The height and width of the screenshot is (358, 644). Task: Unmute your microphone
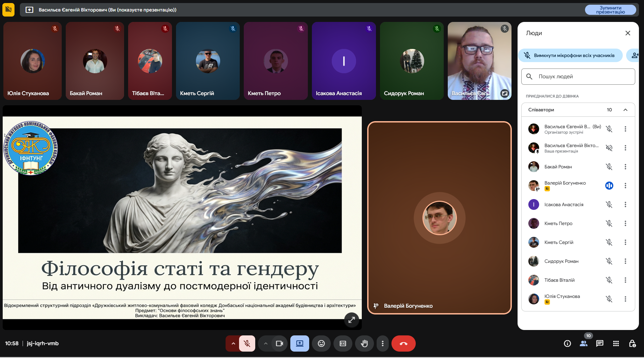pyautogui.click(x=247, y=343)
